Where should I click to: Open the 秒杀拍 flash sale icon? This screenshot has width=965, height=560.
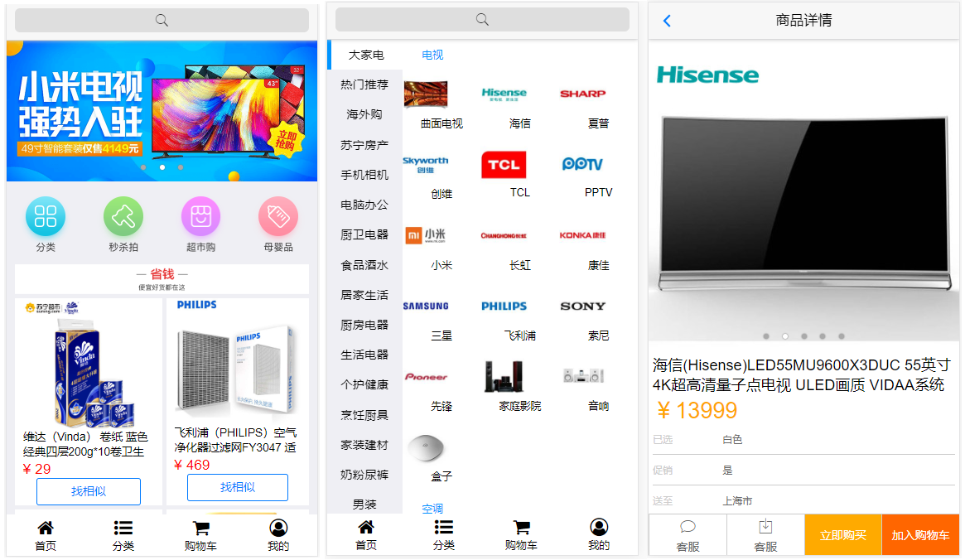[123, 216]
